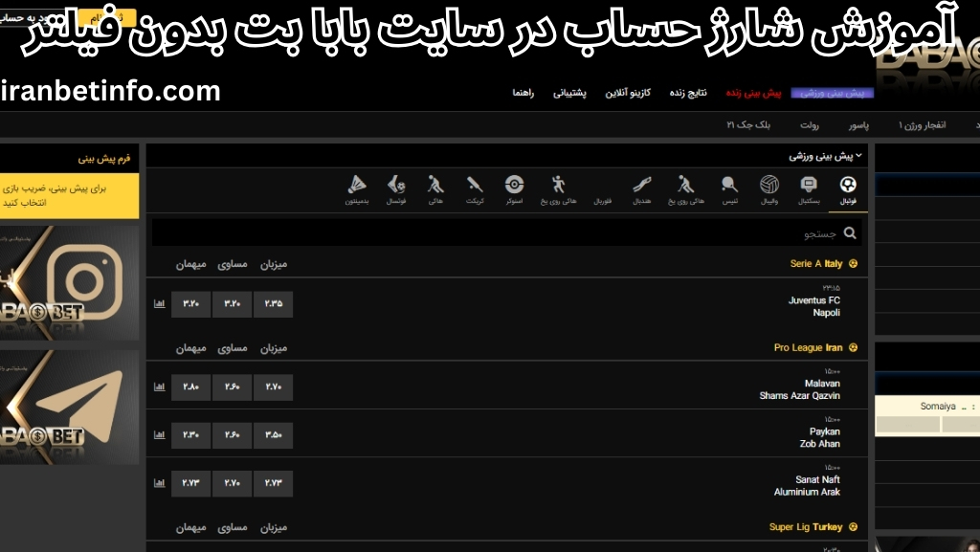
Task: Collapse the پیش بینی ورزشی section chevron
Action: 859,156
